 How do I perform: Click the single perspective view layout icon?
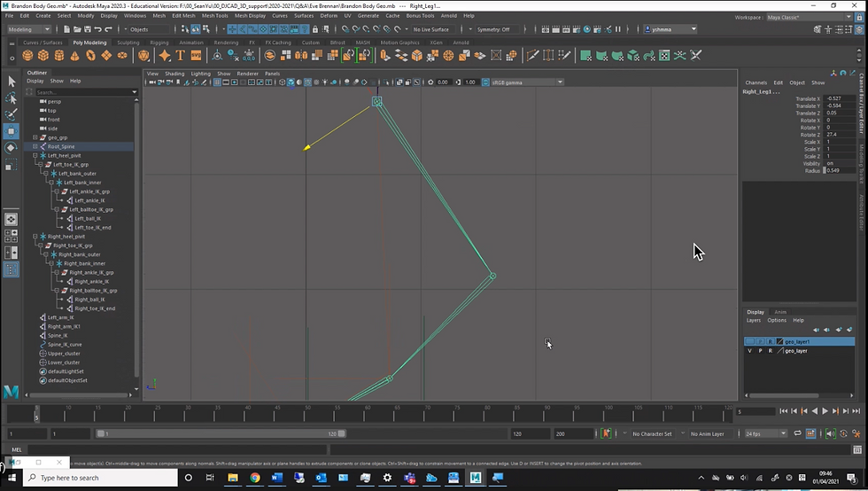[11, 220]
